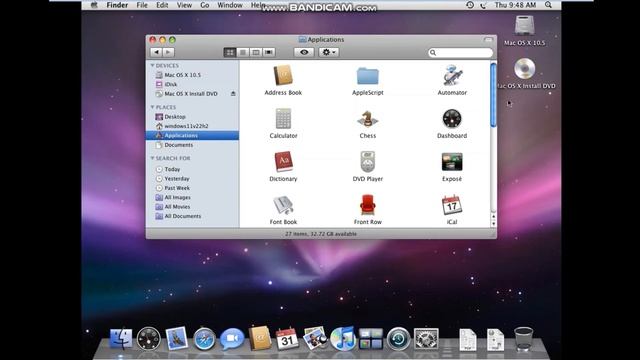The height and width of the screenshot is (360, 640).
Task: Open the Finder menu
Action: [x=117, y=5]
